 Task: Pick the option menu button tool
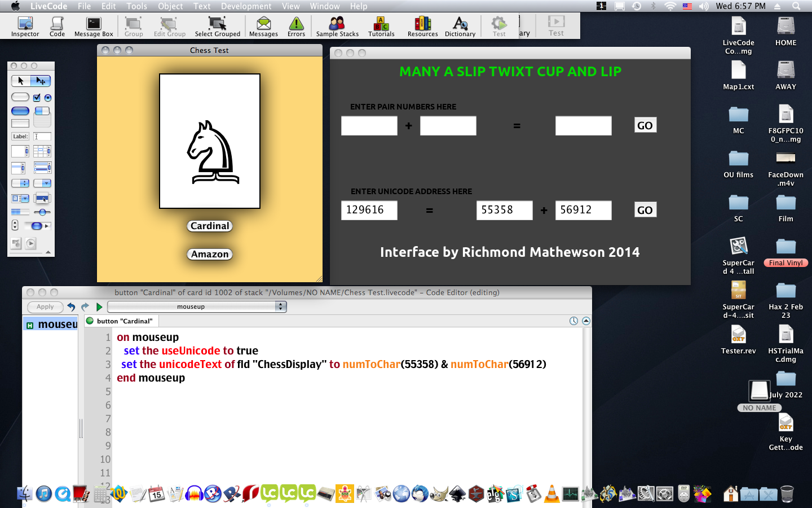tap(20, 183)
